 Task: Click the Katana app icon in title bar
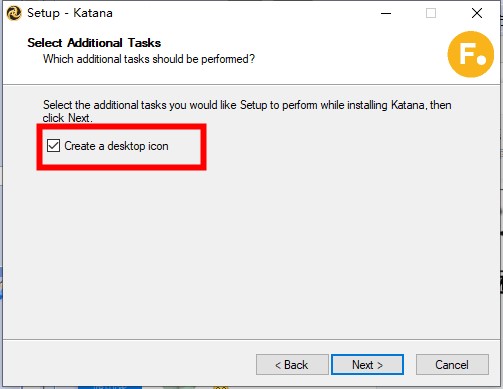tap(14, 14)
